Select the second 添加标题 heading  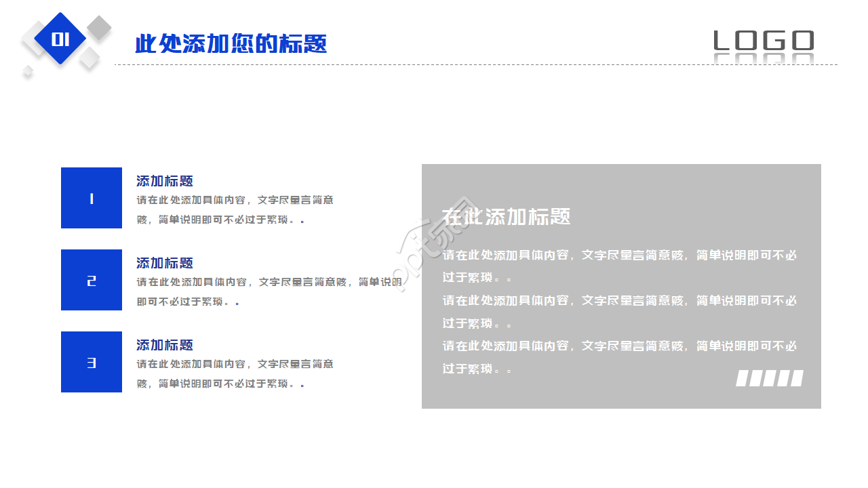tap(164, 263)
